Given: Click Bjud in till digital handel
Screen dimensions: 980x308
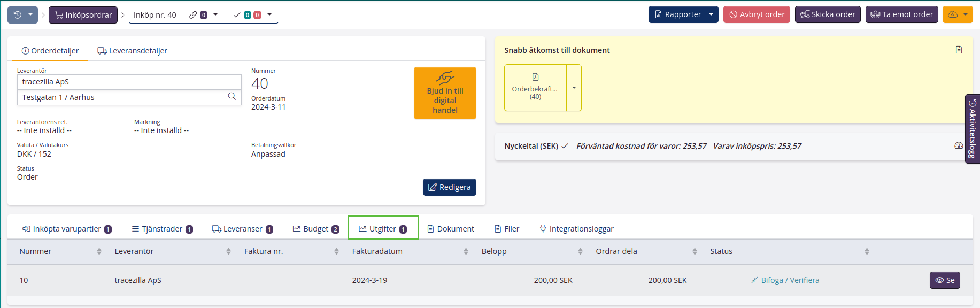Looking at the screenshot, I should pyautogui.click(x=445, y=93).
